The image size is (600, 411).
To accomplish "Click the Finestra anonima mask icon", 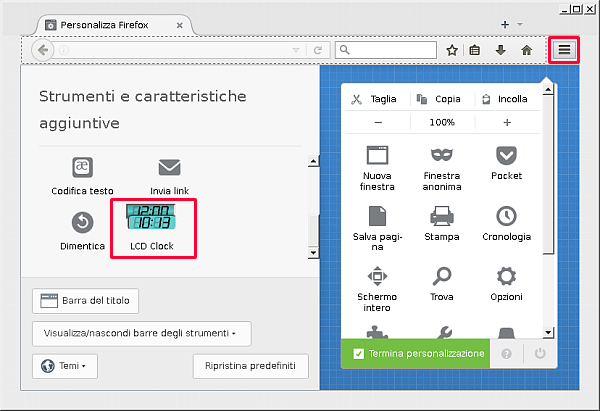I will pos(441,156).
